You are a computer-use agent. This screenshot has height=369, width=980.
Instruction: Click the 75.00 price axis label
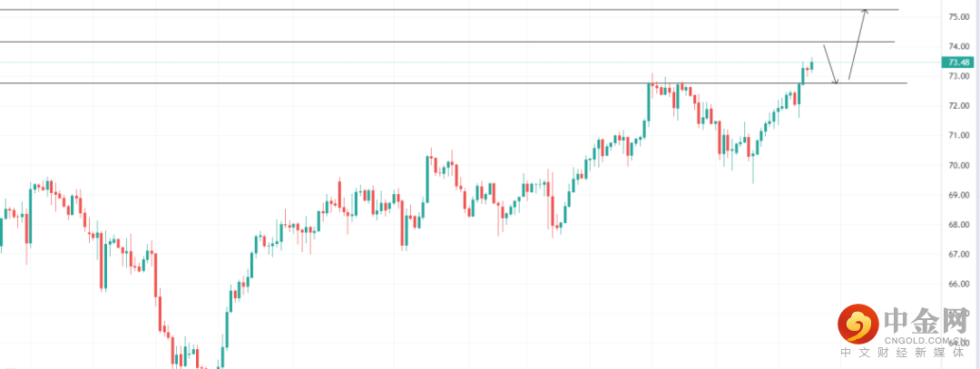pos(959,17)
